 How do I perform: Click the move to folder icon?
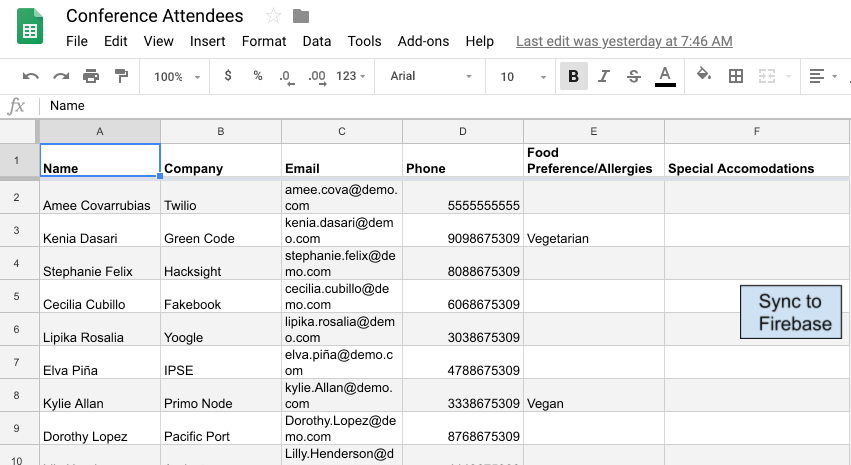click(x=301, y=16)
